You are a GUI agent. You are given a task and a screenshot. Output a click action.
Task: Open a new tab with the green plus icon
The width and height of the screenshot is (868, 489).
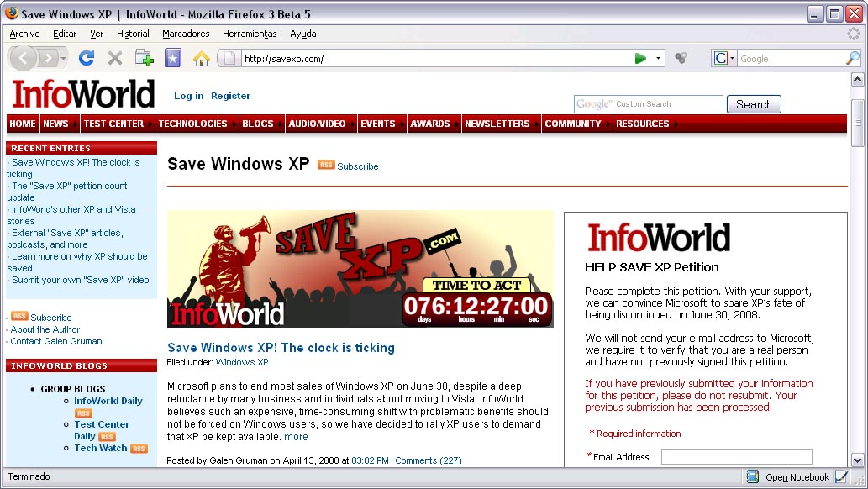coord(144,58)
